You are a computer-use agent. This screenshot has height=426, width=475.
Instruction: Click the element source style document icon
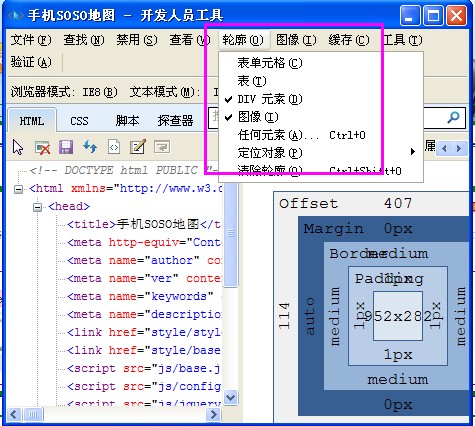pos(114,147)
